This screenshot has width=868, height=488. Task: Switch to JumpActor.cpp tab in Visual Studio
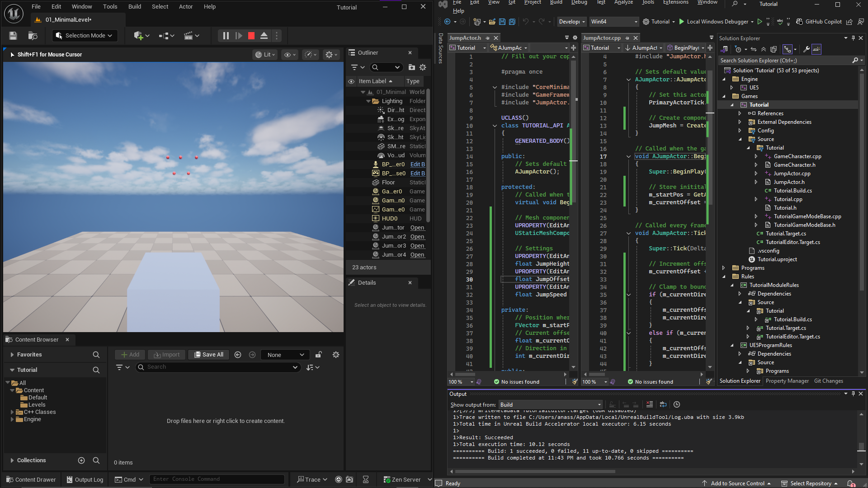coord(602,38)
